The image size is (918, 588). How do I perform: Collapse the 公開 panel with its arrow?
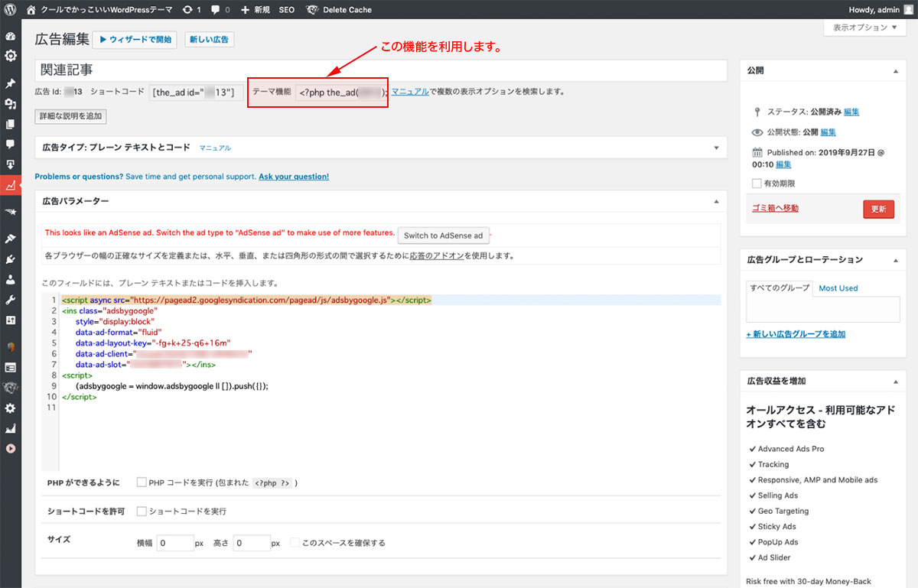896,70
